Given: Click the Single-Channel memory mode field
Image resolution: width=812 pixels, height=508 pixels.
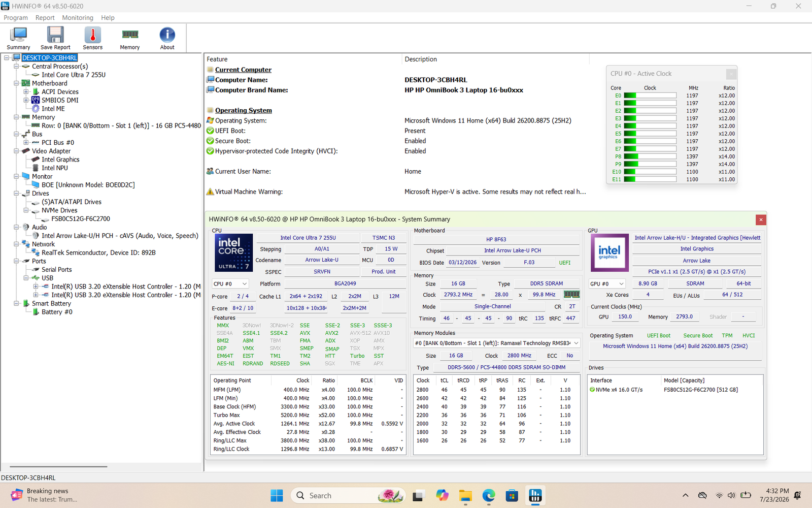Looking at the screenshot, I should (492, 307).
